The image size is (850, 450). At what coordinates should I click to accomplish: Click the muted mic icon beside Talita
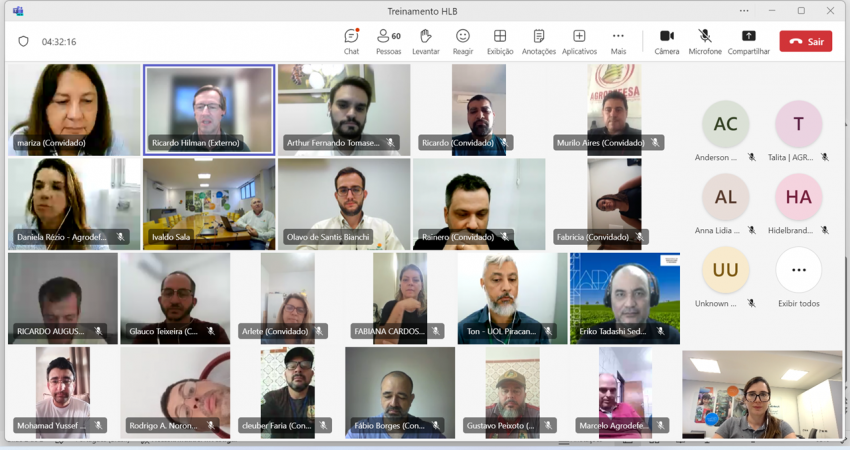pyautogui.click(x=825, y=157)
